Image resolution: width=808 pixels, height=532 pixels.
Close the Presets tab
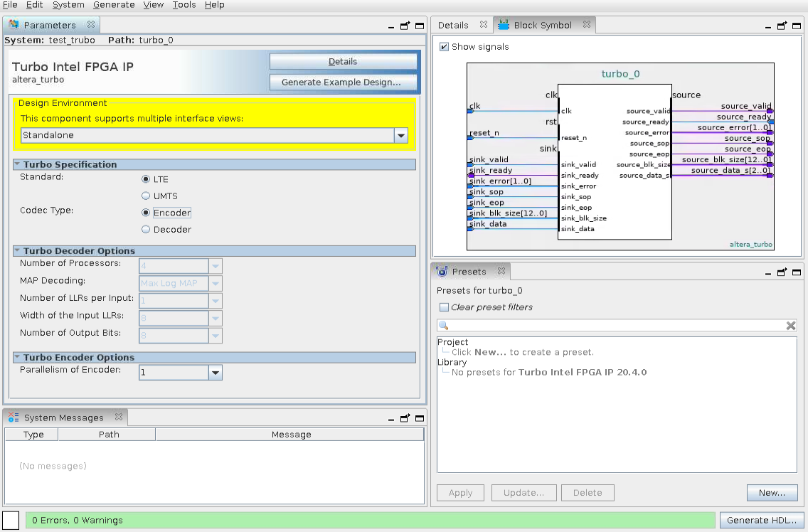click(x=501, y=271)
